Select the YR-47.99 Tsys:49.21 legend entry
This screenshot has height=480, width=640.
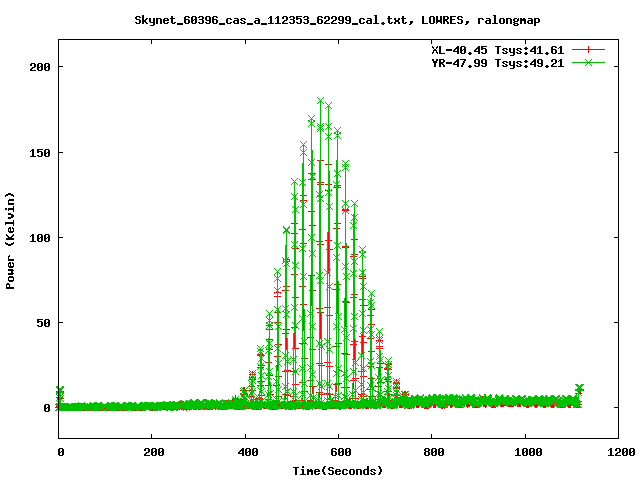click(x=498, y=63)
